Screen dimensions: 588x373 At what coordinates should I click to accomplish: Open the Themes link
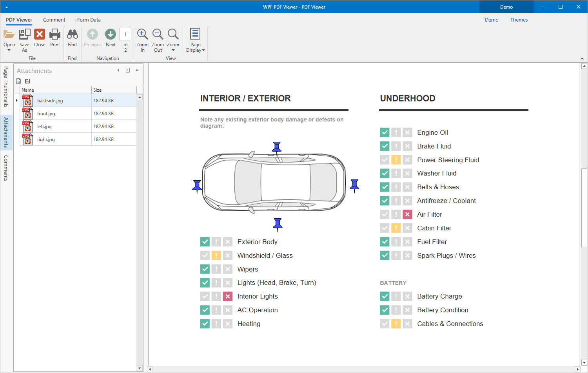(519, 20)
